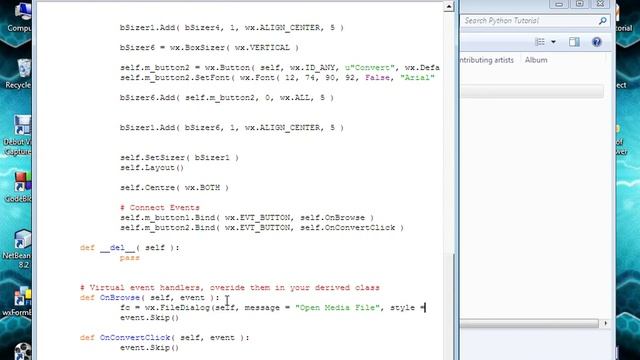640x360 pixels.
Task: Click the 'self.Centre( wx.BOTH )' line
Action: click(x=174, y=187)
